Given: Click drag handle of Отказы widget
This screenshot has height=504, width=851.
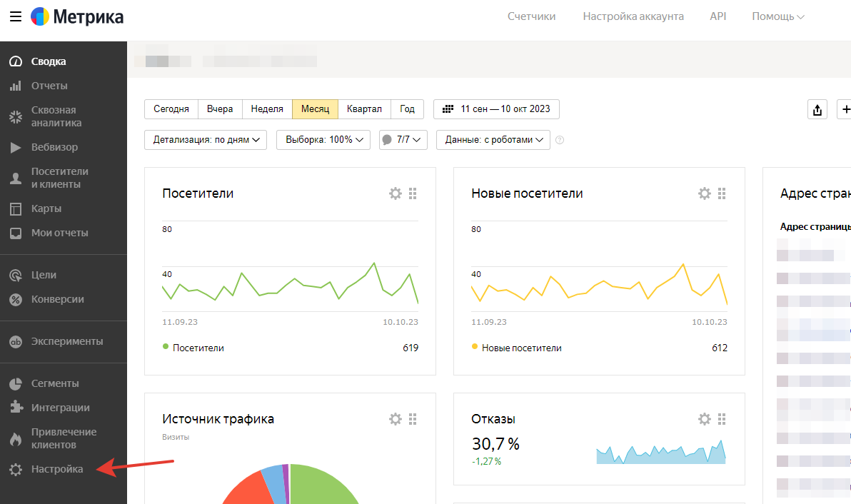Looking at the screenshot, I should click(x=722, y=419).
